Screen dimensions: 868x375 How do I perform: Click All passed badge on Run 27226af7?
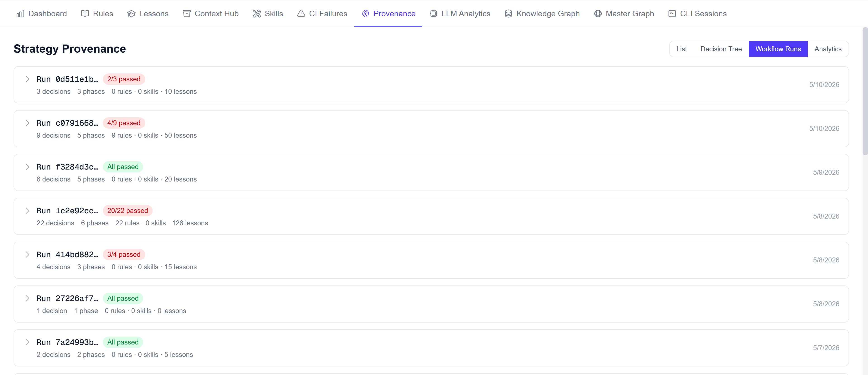point(123,298)
